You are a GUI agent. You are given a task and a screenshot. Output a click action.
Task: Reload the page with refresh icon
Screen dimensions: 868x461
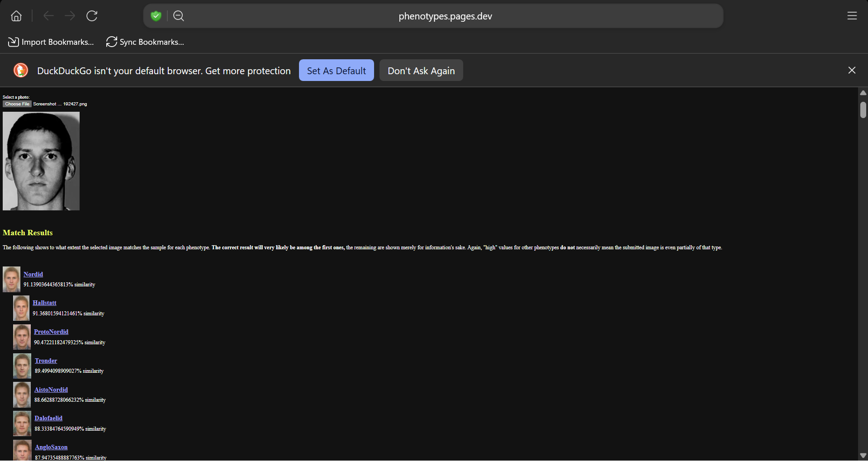(92, 16)
